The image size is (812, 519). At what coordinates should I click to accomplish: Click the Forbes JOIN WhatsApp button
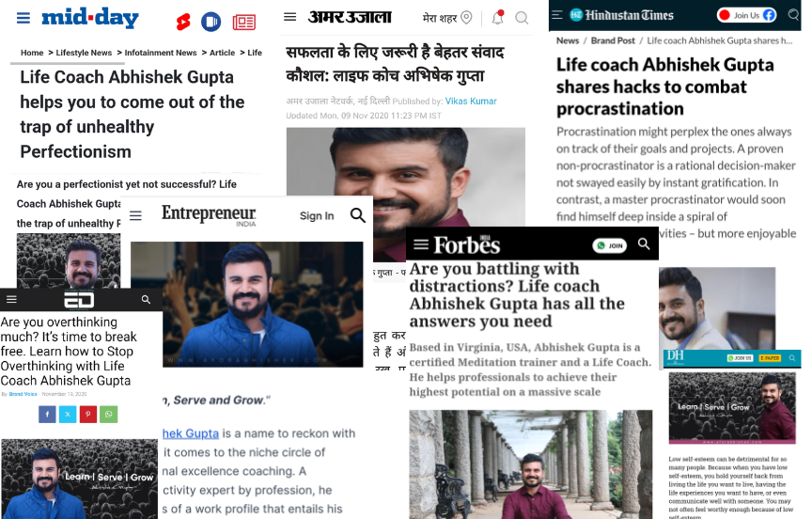click(x=610, y=245)
